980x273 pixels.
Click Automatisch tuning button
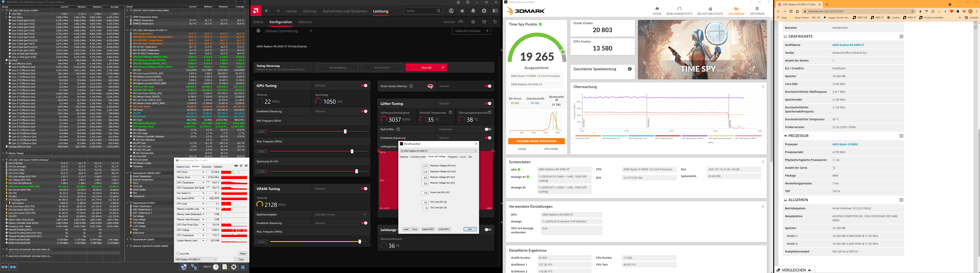[x=382, y=68]
